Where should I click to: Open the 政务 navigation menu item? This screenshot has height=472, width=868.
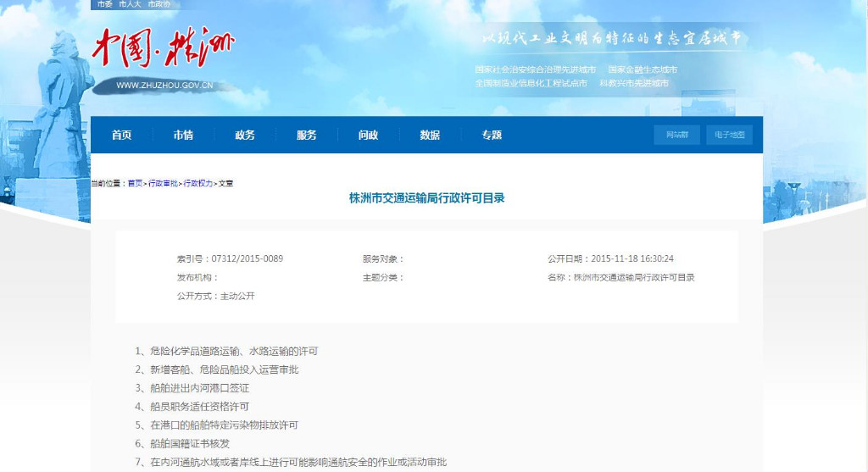tap(245, 136)
